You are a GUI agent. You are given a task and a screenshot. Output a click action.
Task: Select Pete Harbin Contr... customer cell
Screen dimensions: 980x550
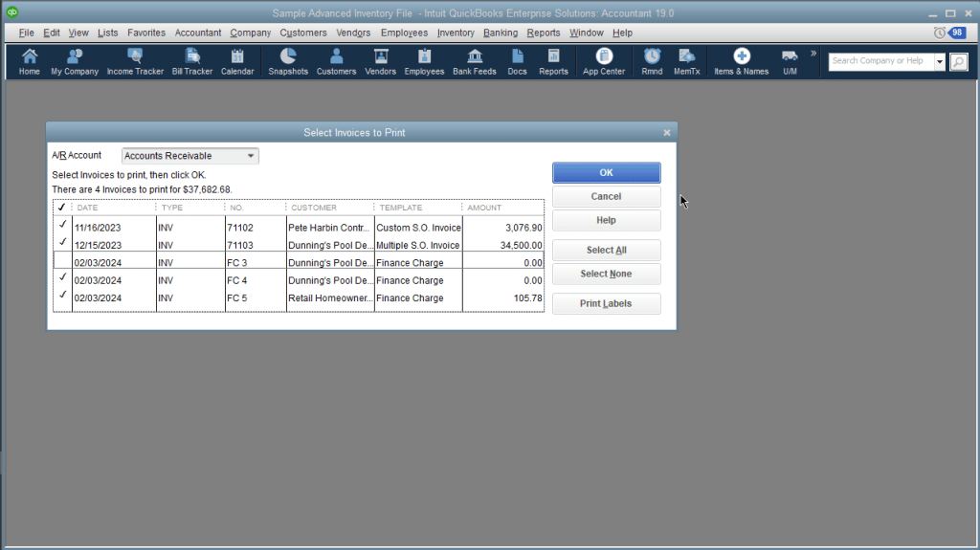point(329,228)
